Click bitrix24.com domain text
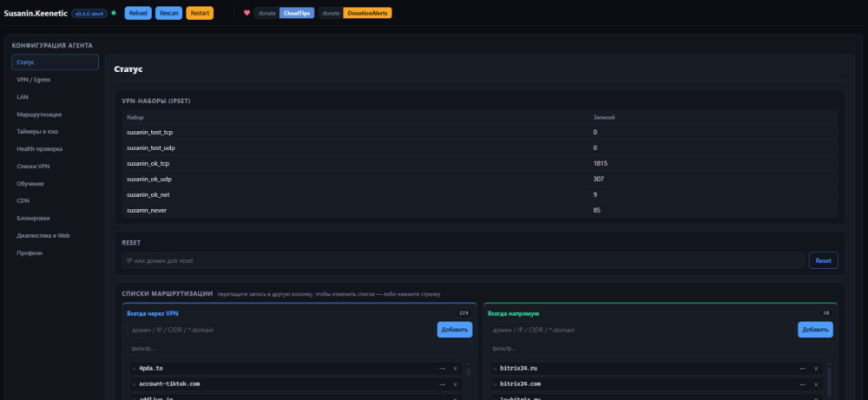Image resolution: width=868 pixels, height=400 pixels. pyautogui.click(x=520, y=384)
